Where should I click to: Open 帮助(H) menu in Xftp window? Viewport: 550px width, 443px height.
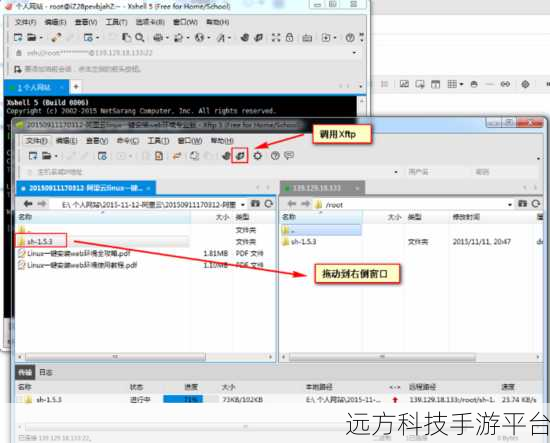(222, 141)
